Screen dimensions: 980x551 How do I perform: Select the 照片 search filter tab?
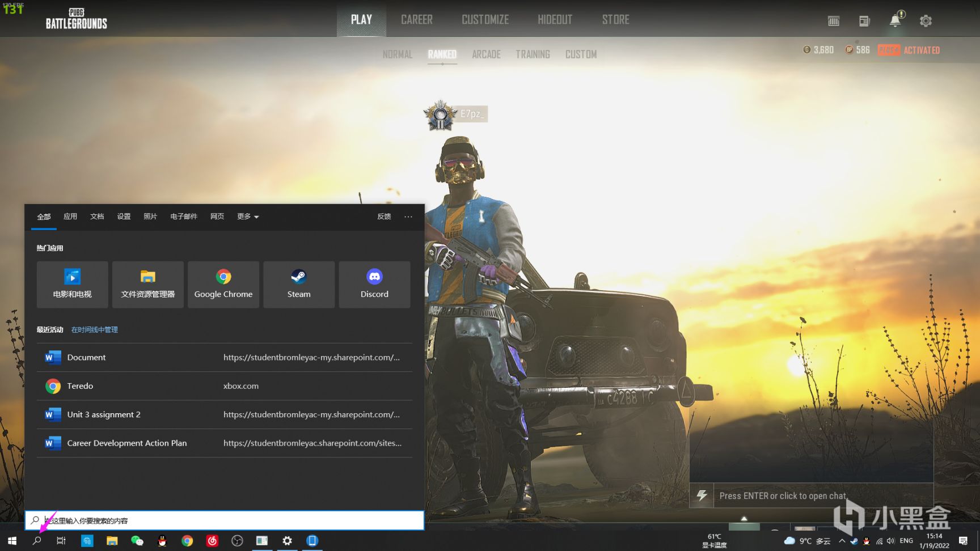pyautogui.click(x=150, y=217)
